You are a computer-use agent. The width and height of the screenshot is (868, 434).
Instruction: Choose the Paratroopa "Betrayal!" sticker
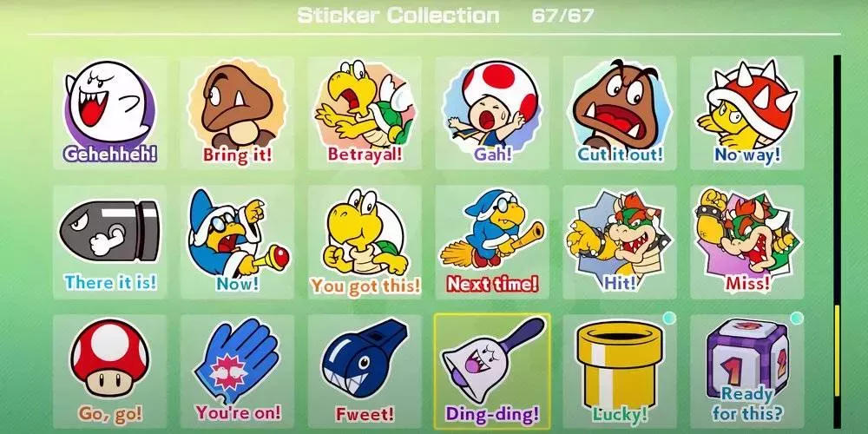click(x=365, y=113)
